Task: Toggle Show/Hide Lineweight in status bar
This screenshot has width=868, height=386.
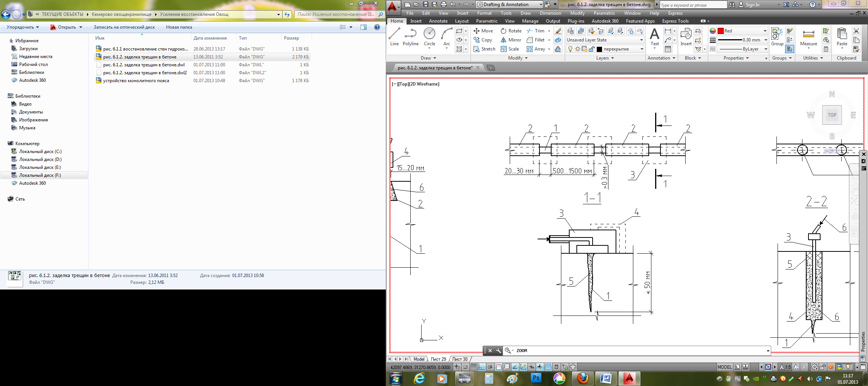Action: pos(540,367)
